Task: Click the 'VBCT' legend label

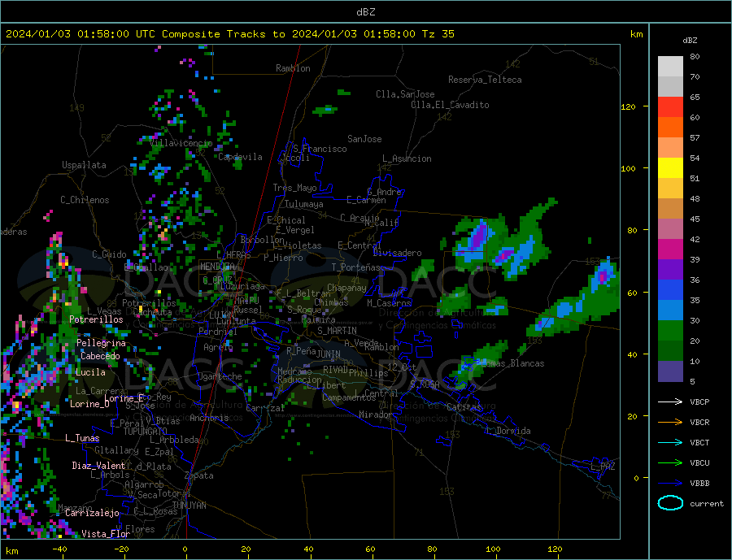Action: (x=699, y=442)
